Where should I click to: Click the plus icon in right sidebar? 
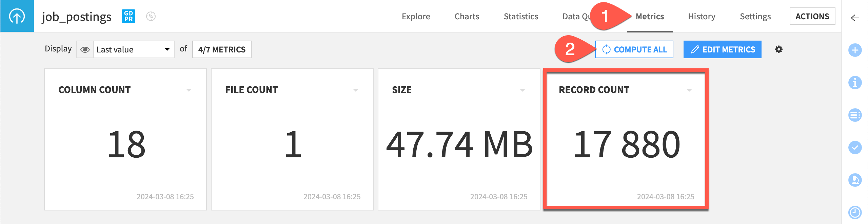coord(855,50)
